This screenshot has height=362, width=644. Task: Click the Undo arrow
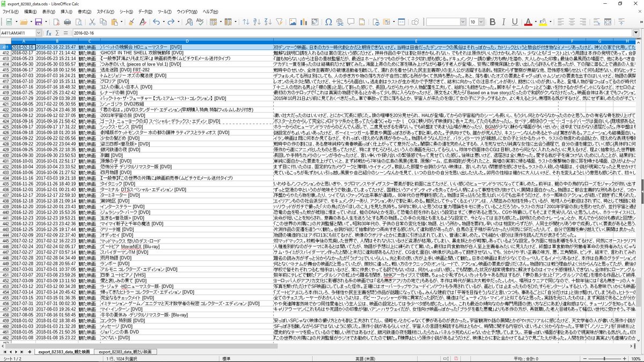[x=156, y=22]
